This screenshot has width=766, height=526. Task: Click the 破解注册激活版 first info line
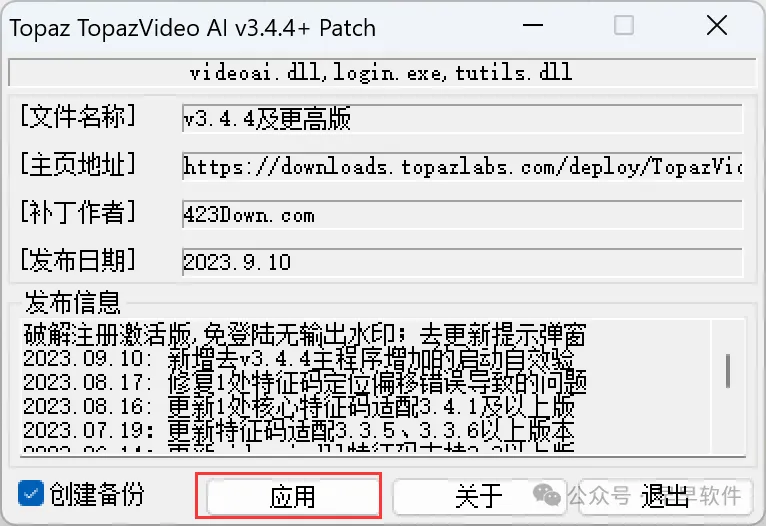click(x=304, y=335)
